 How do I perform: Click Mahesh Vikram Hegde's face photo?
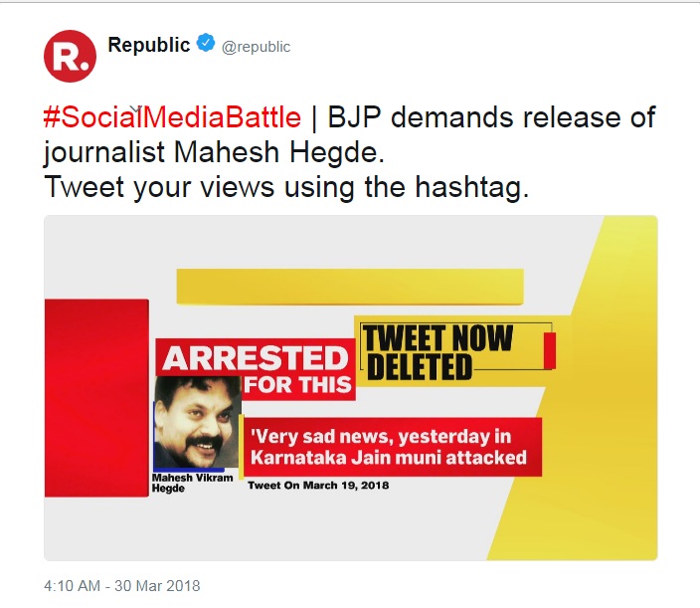pyautogui.click(x=197, y=422)
